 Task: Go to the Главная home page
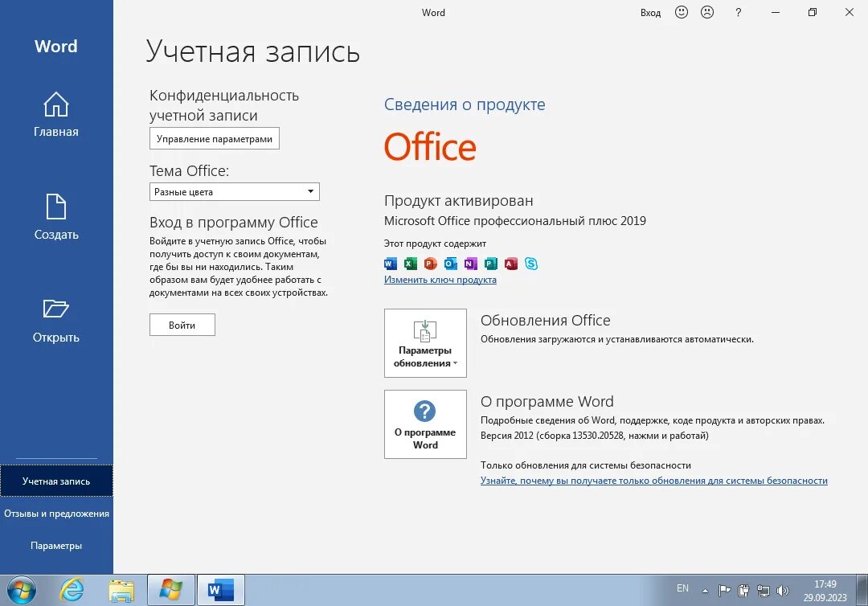click(x=56, y=115)
